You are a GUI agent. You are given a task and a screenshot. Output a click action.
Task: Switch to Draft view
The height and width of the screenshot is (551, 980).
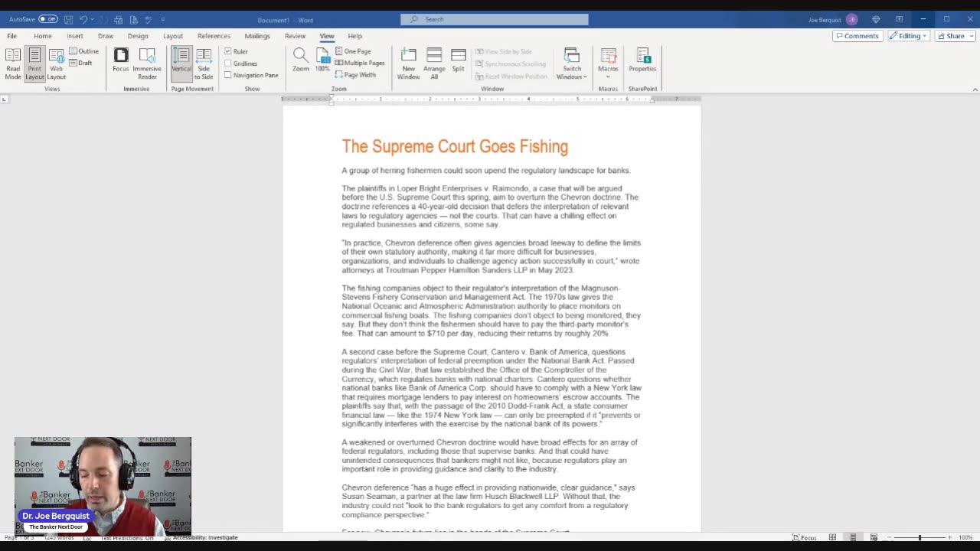point(81,63)
